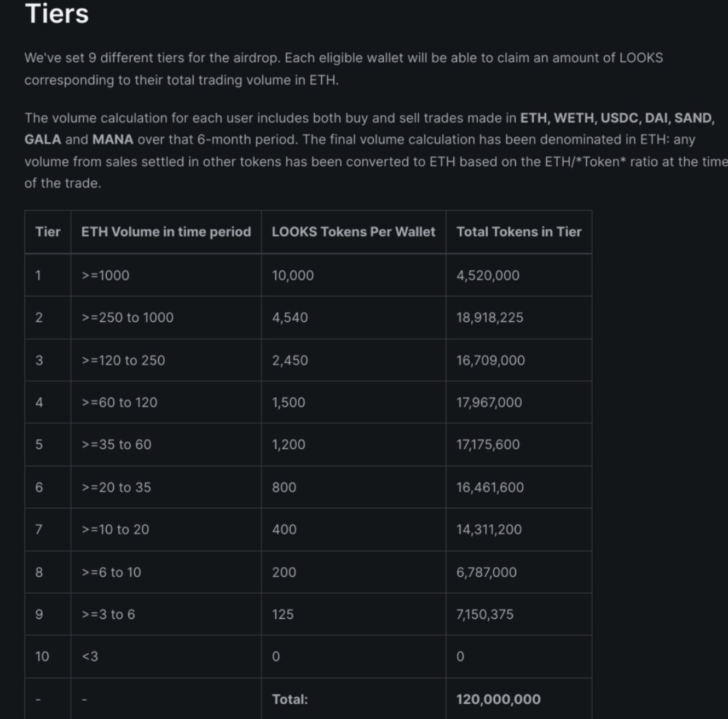
Task: Click the 'Total:' label cell
Action: pyautogui.click(x=290, y=699)
